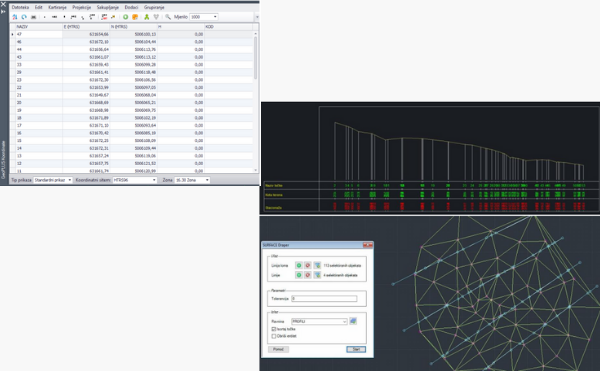Open the Zona dropdown list

pos(192,180)
